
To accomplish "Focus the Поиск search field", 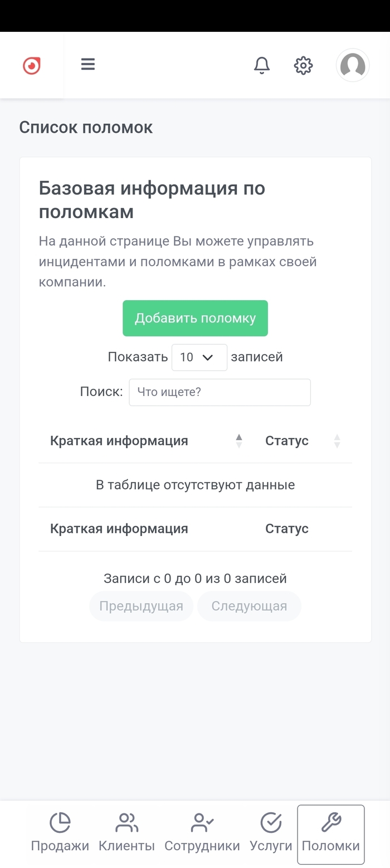I will [x=220, y=392].
